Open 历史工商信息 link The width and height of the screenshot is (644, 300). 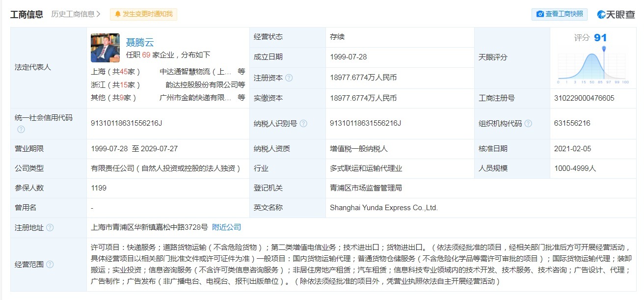pos(76,14)
